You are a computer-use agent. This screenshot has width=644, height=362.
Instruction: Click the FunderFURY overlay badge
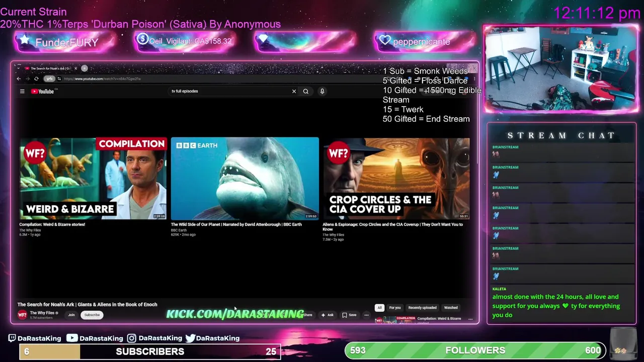click(x=66, y=42)
